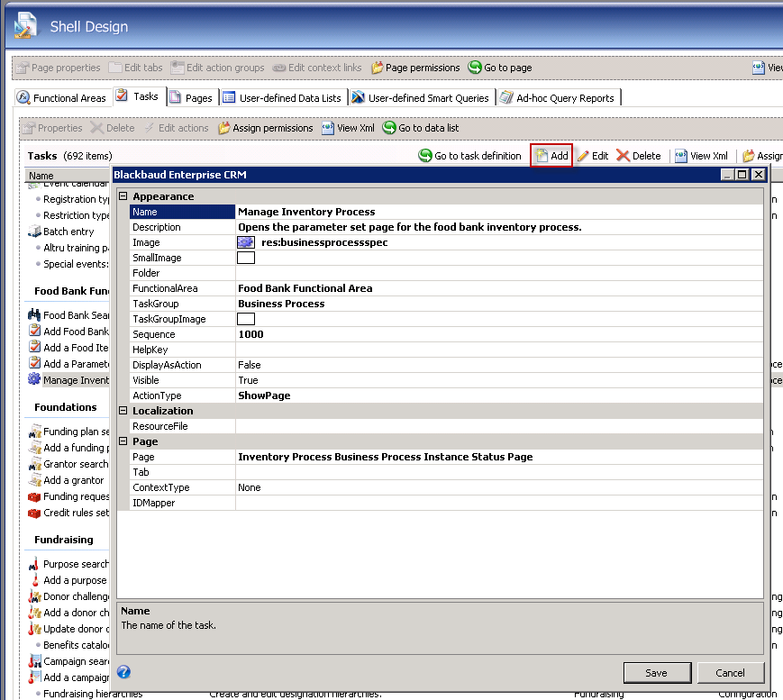The width and height of the screenshot is (783, 700).
Task: Select the Registration types task row
Action: tap(71, 199)
